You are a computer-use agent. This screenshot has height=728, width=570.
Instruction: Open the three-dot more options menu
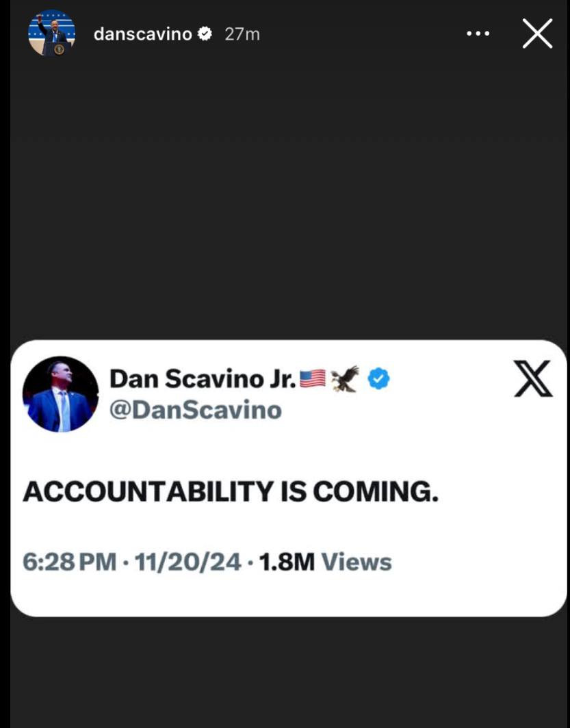coord(478,34)
